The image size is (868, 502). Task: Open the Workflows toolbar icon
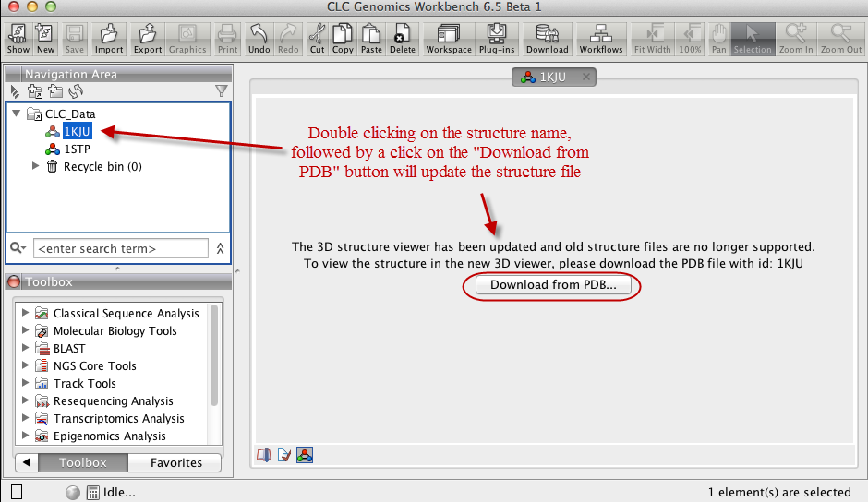point(601,38)
